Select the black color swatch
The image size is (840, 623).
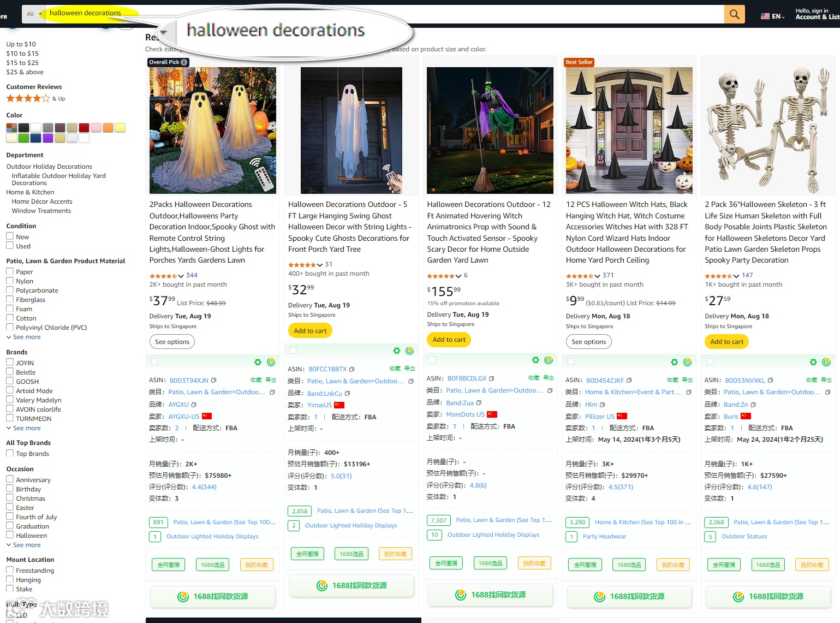tap(23, 128)
